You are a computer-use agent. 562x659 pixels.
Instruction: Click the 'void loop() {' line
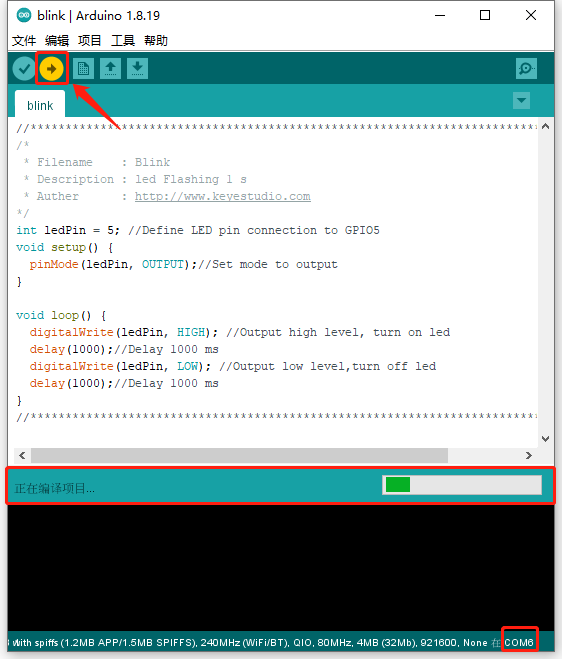tap(61, 315)
